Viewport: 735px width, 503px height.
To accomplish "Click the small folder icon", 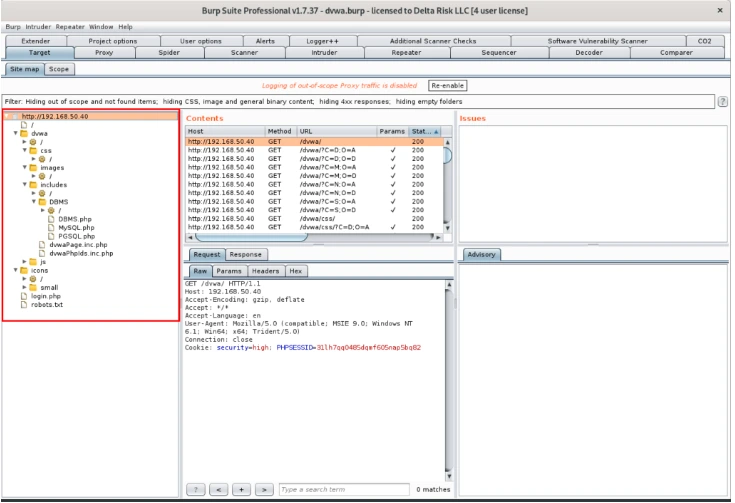I will (33, 287).
